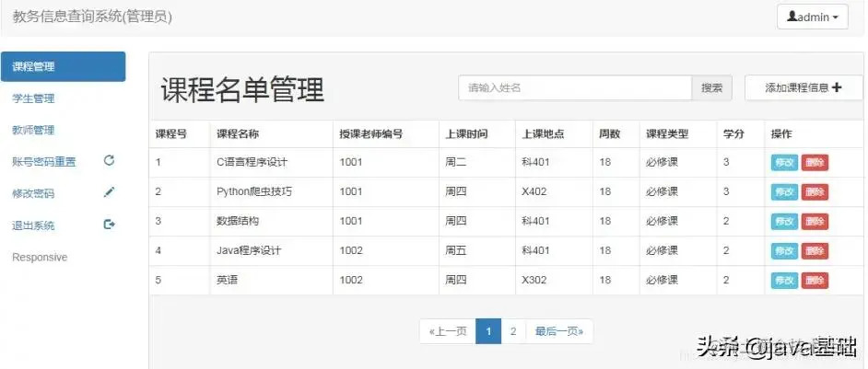Click the plus icon on 添加课程信息

click(x=837, y=87)
